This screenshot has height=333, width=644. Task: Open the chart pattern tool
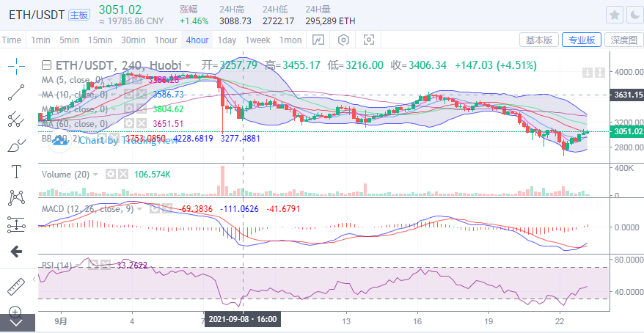click(16, 198)
